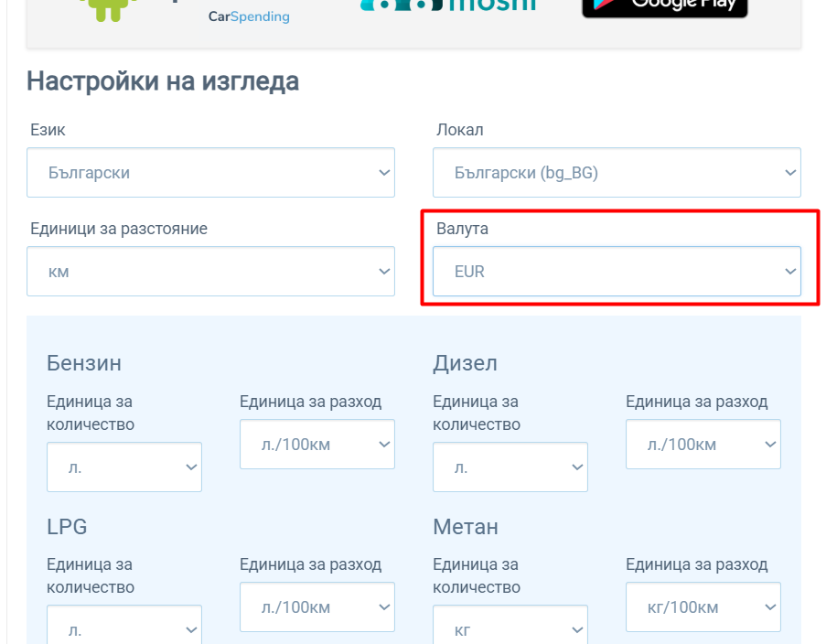Open Метан consumption dropdown showing кг/100км
Viewport: 837px width, 644px height.
703,607
